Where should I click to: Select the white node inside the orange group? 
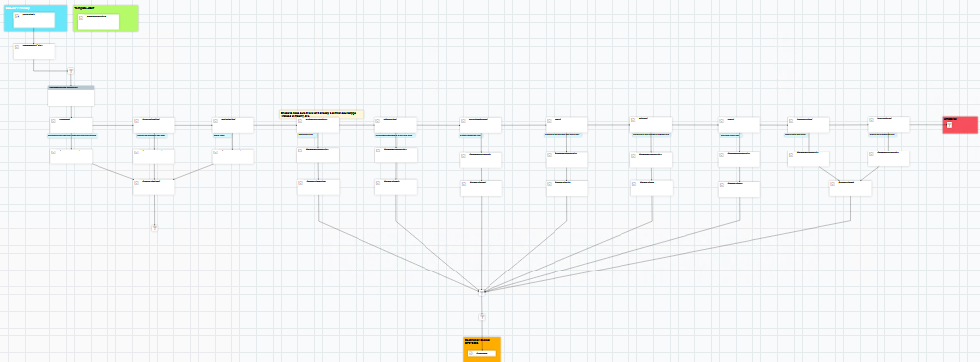pyautogui.click(x=481, y=354)
